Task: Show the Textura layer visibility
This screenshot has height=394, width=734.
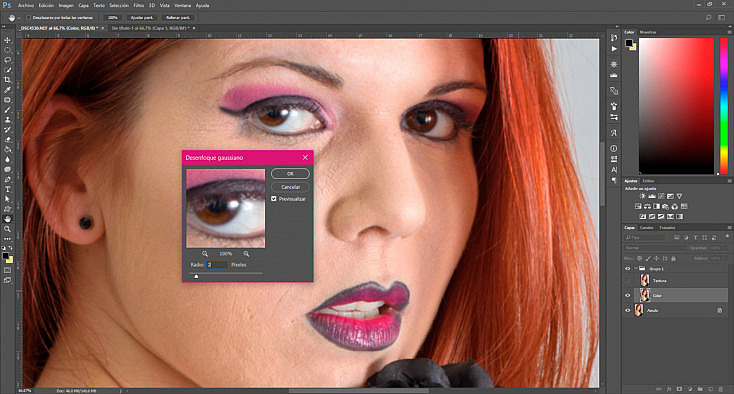Action: (628, 281)
